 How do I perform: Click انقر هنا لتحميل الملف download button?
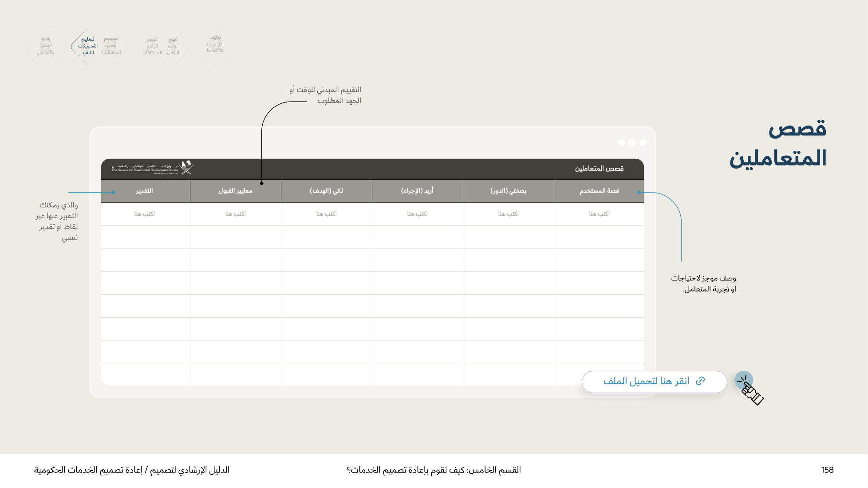(654, 382)
